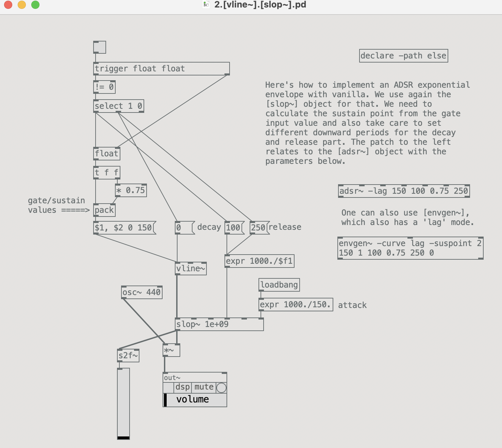Click the loadbang object

pyautogui.click(x=279, y=285)
